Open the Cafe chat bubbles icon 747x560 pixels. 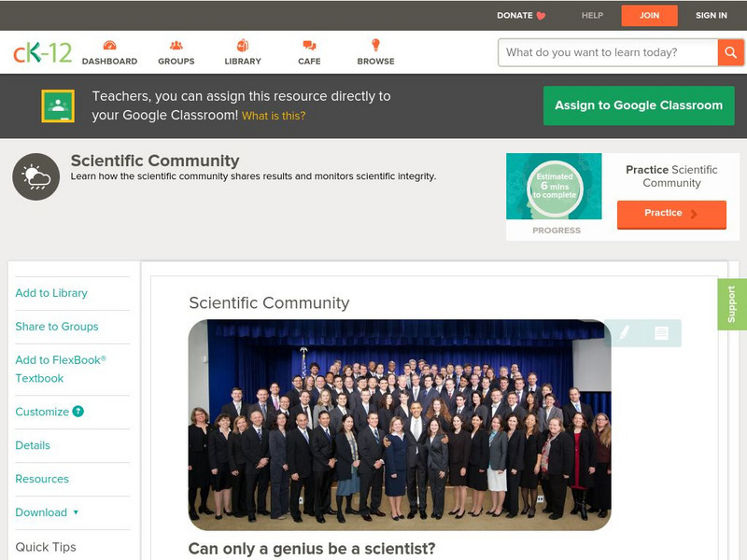(309, 45)
